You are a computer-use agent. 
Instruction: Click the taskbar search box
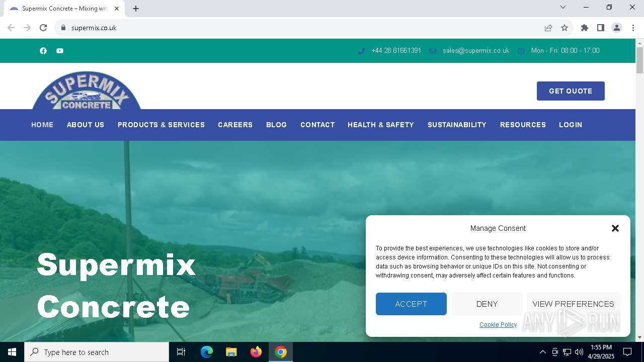point(97,352)
